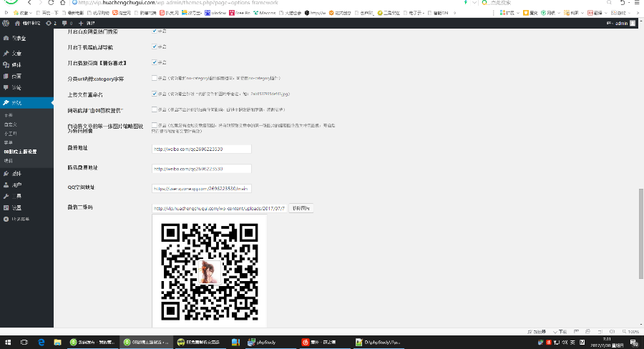This screenshot has height=349, width=644.
Task: Click the restore closed tab undo icon
Action: [623, 2]
